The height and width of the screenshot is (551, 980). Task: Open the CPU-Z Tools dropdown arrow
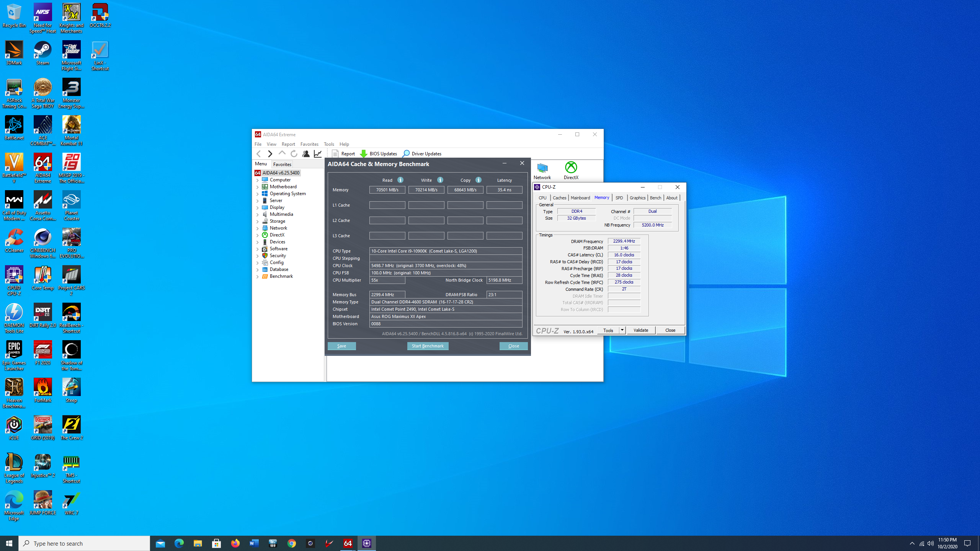coord(622,330)
